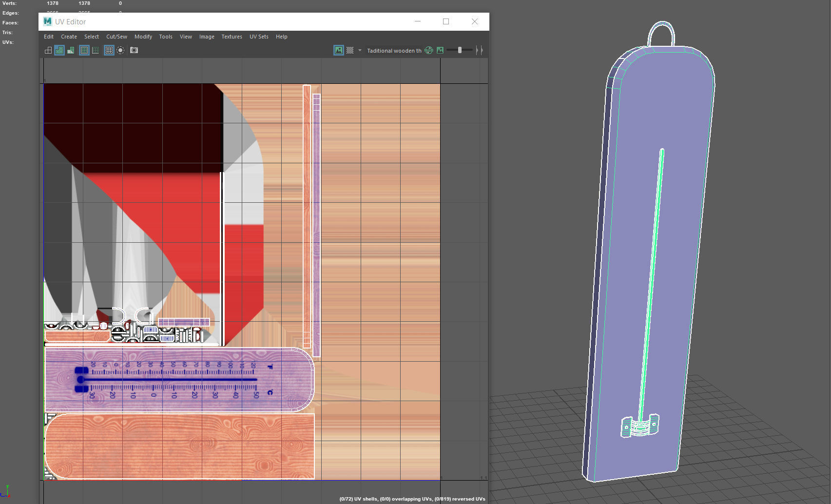Click the thermometer bulb bracket in viewport

coord(639,426)
